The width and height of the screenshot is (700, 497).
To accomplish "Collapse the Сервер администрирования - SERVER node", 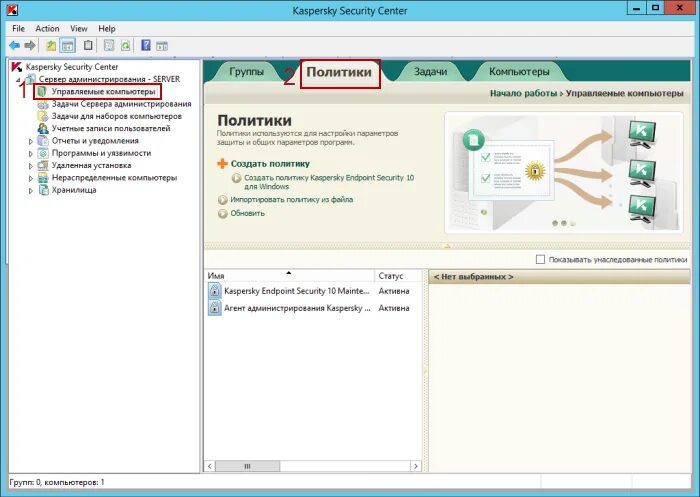I will click(19, 80).
